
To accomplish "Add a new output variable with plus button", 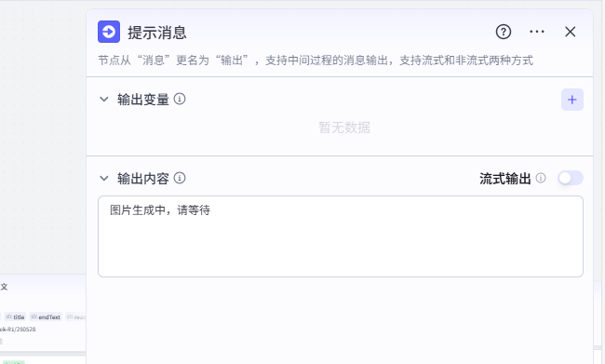I will tap(572, 100).
